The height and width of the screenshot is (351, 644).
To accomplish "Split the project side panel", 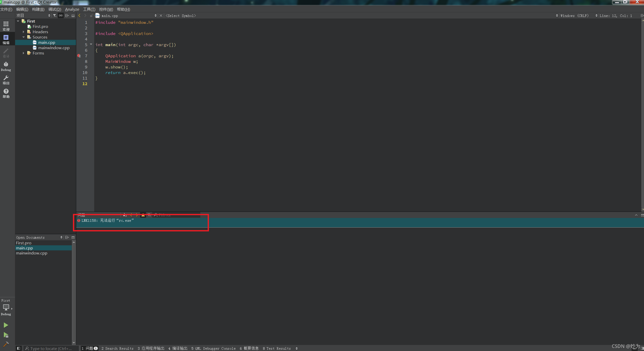I will (x=67, y=16).
